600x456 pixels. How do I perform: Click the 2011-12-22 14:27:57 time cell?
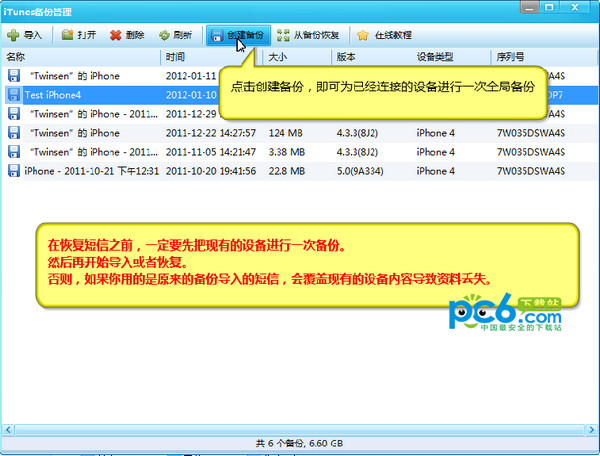pyautogui.click(x=211, y=133)
